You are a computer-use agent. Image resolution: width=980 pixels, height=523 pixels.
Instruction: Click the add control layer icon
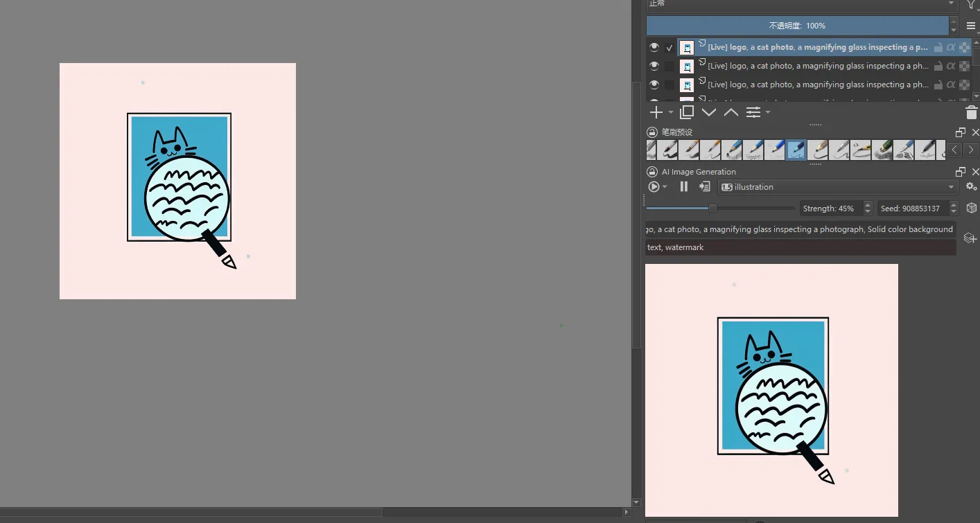pyautogui.click(x=970, y=238)
